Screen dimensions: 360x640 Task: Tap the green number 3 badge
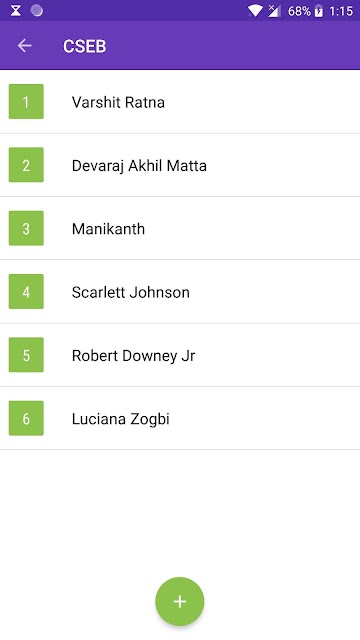tap(26, 228)
